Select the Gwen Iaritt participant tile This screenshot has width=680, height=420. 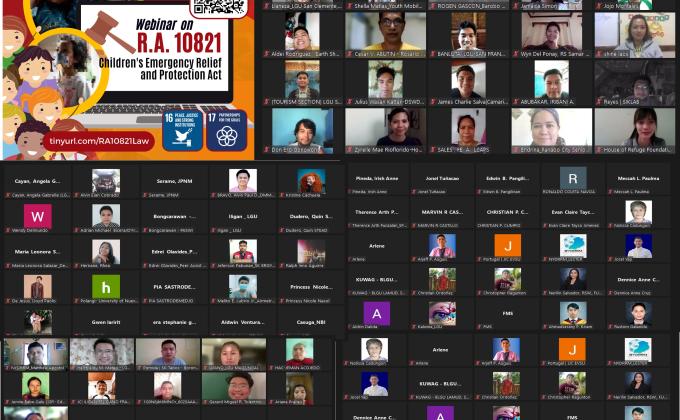105,322
